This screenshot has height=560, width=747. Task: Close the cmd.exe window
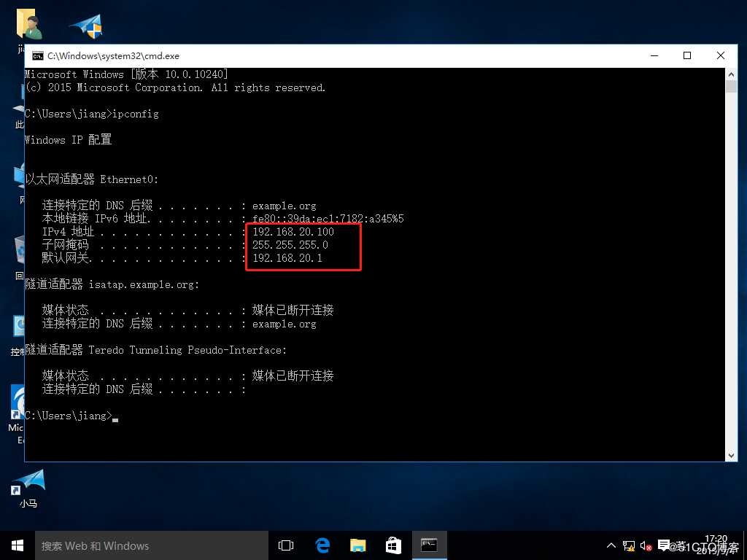point(720,55)
